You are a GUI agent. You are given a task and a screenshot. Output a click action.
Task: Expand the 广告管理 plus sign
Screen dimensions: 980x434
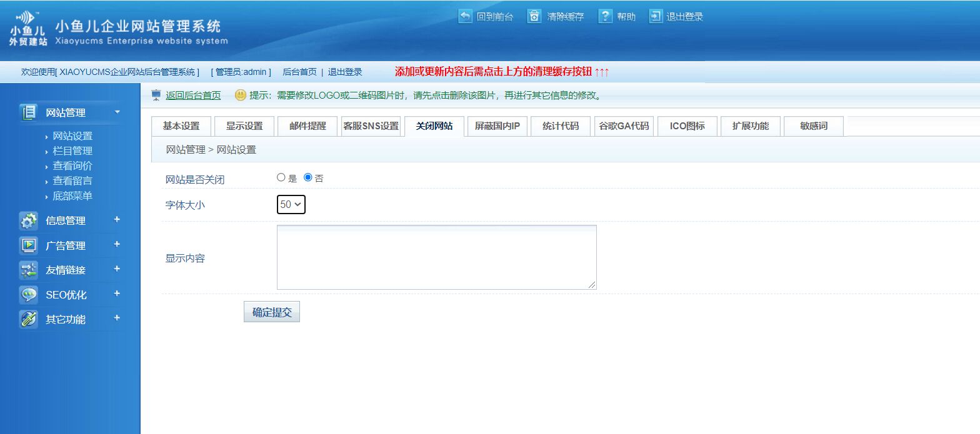click(x=117, y=245)
